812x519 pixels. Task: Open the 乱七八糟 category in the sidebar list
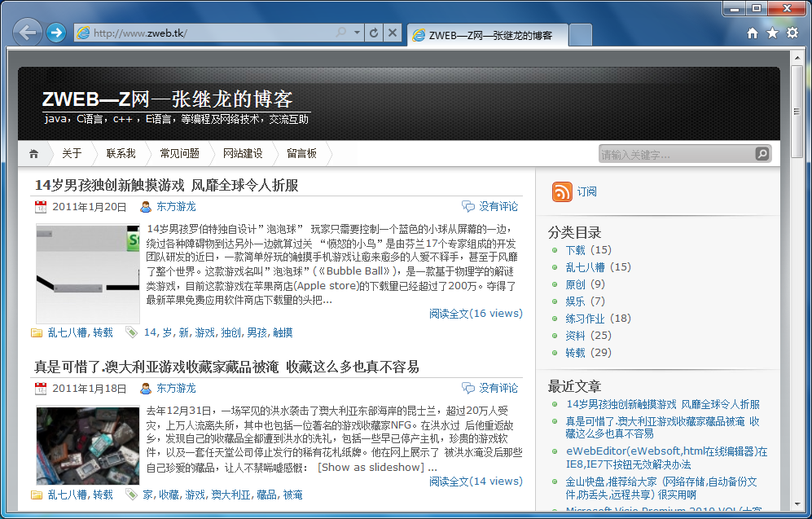(x=586, y=267)
